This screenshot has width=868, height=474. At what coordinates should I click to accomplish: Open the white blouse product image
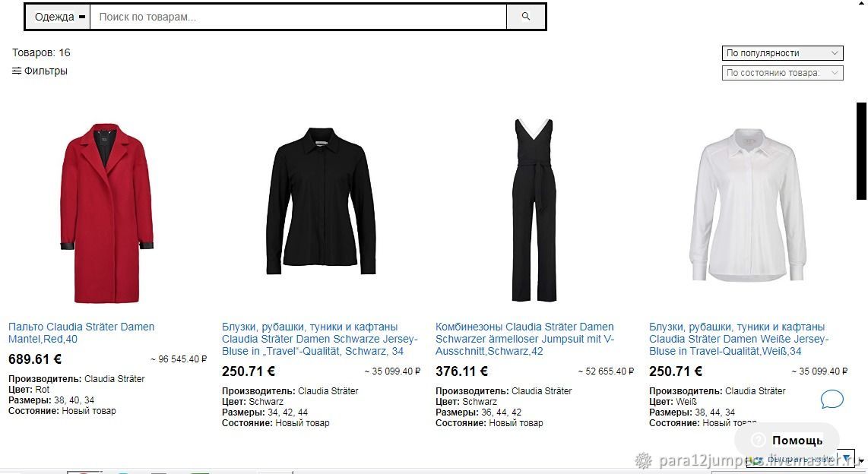(748, 205)
